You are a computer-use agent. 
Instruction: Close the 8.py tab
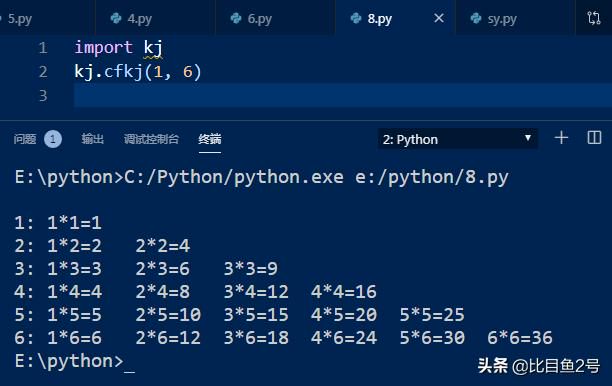pos(439,18)
